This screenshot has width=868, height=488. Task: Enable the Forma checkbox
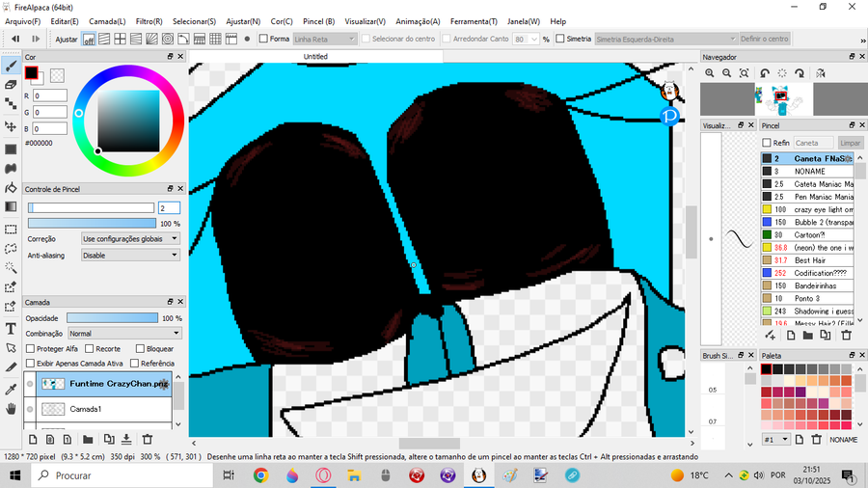[263, 39]
